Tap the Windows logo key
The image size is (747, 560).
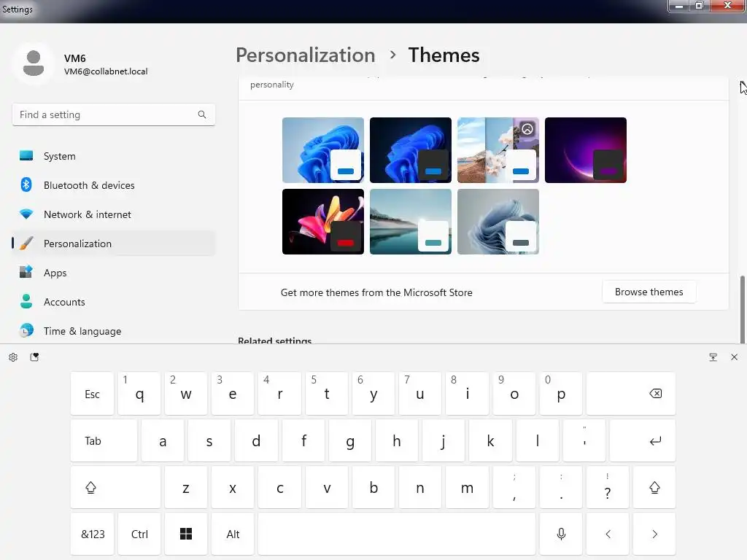point(186,534)
